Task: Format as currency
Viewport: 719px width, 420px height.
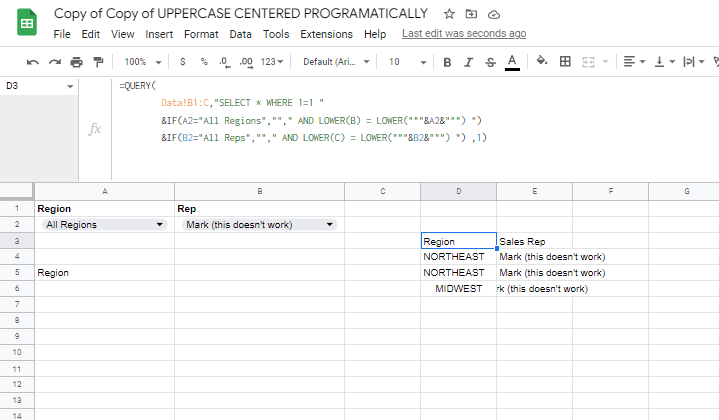Action: click(183, 62)
